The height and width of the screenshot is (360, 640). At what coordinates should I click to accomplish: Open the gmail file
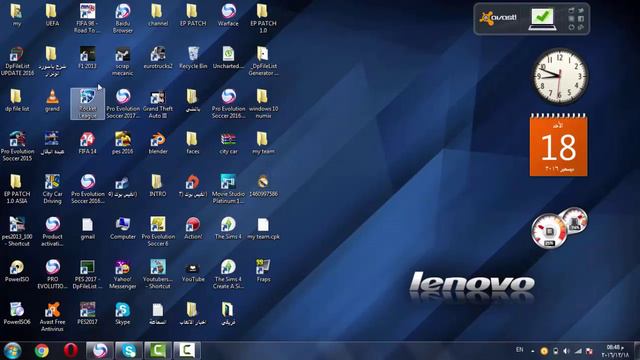click(87, 228)
